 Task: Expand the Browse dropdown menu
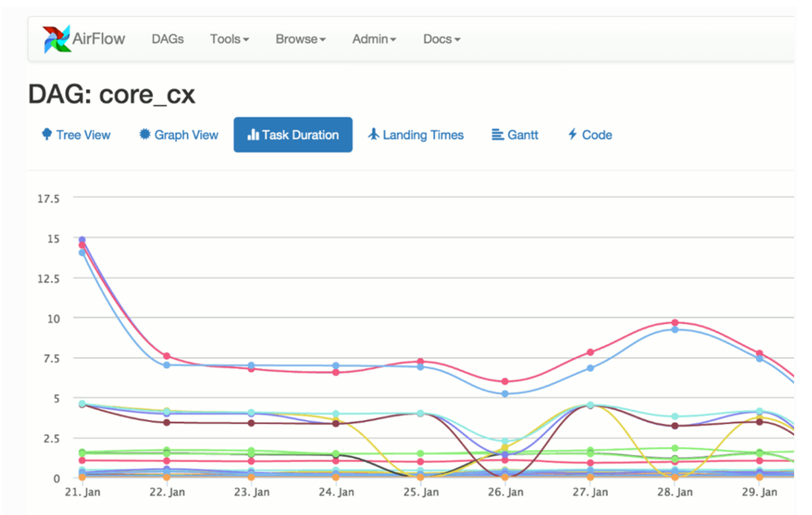tap(301, 39)
